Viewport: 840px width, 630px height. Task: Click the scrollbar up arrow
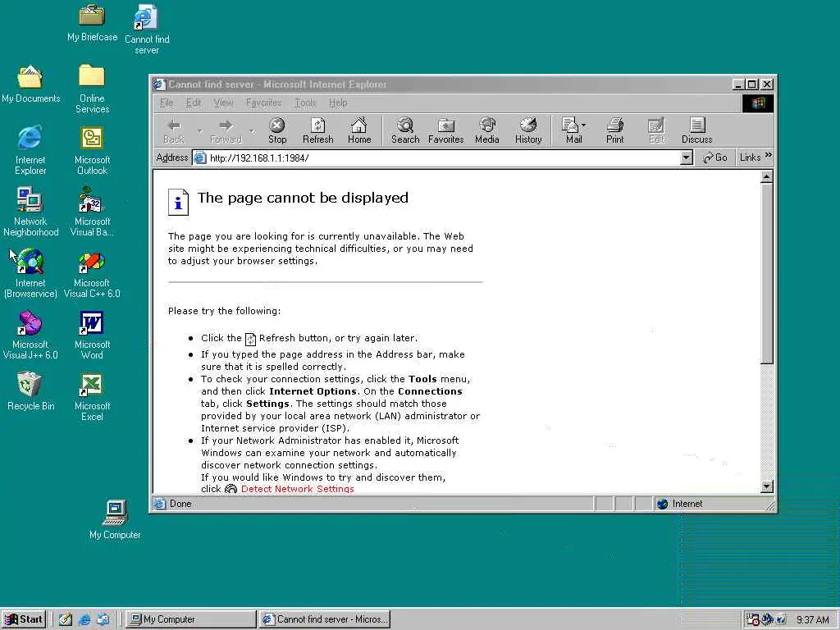coord(767,176)
